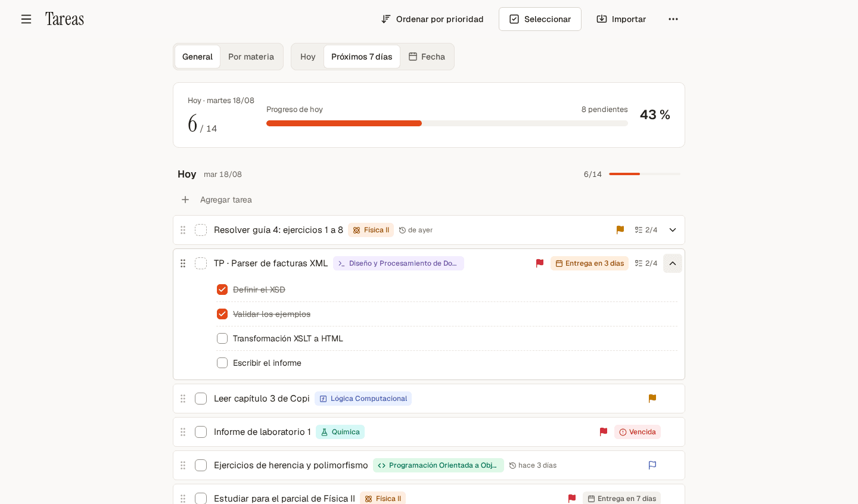Click the subtask counter 2/4 on TP Parser
This screenshot has height=504, width=858.
(x=646, y=263)
